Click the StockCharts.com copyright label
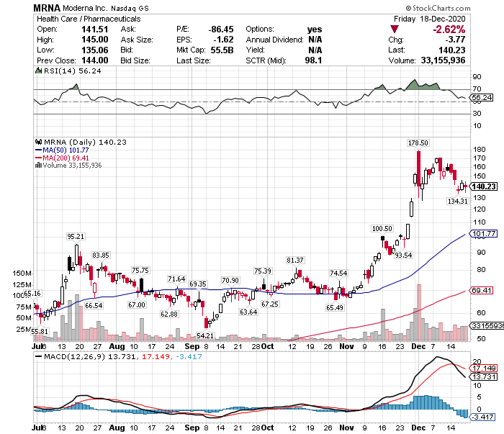Image resolution: width=504 pixels, height=434 pixels. [438, 8]
